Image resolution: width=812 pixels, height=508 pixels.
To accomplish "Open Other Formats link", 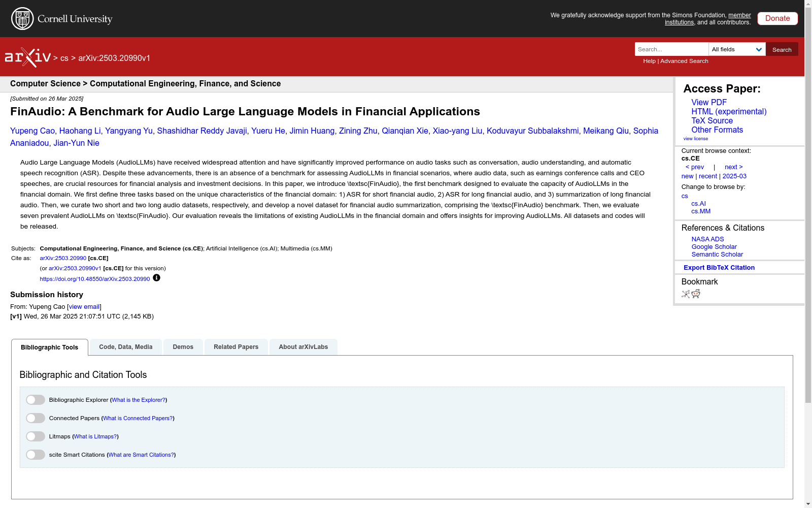I will click(x=717, y=130).
